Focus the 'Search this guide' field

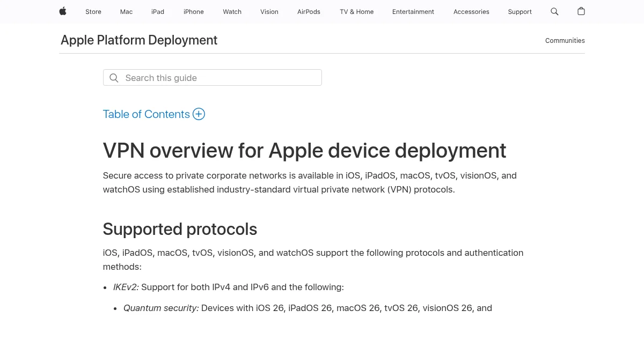pyautogui.click(x=213, y=78)
